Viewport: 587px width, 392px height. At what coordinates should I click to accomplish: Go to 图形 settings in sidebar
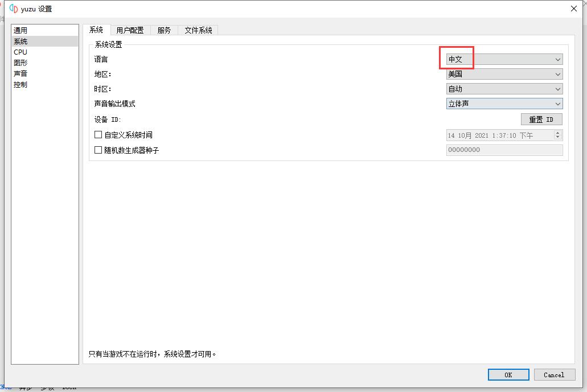tap(20, 63)
